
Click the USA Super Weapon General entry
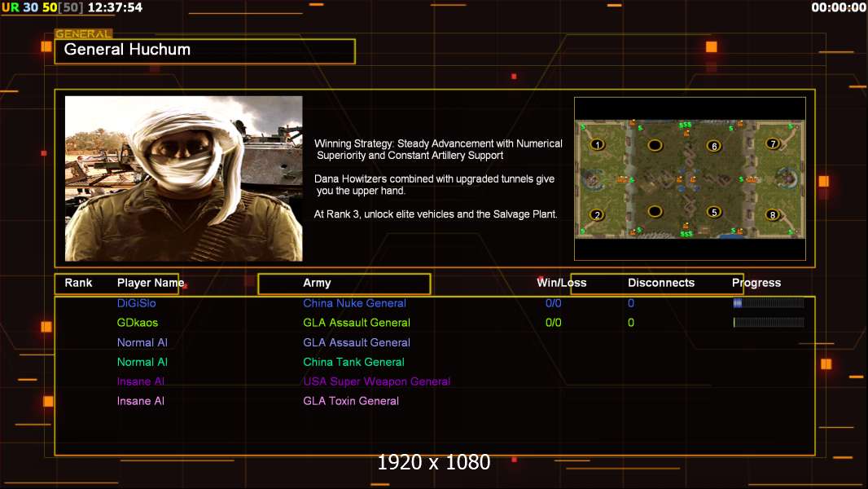pos(376,381)
